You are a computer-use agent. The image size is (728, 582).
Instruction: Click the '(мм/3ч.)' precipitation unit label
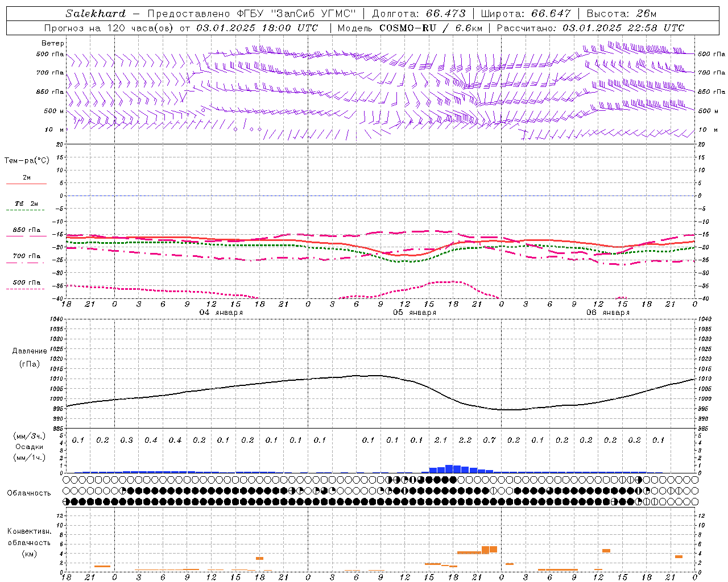coord(30,436)
